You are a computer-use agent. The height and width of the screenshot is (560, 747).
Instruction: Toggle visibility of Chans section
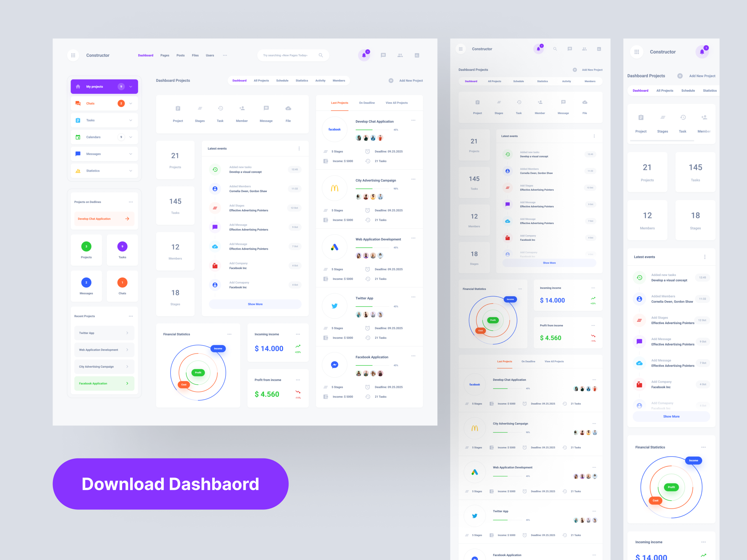coord(130,104)
